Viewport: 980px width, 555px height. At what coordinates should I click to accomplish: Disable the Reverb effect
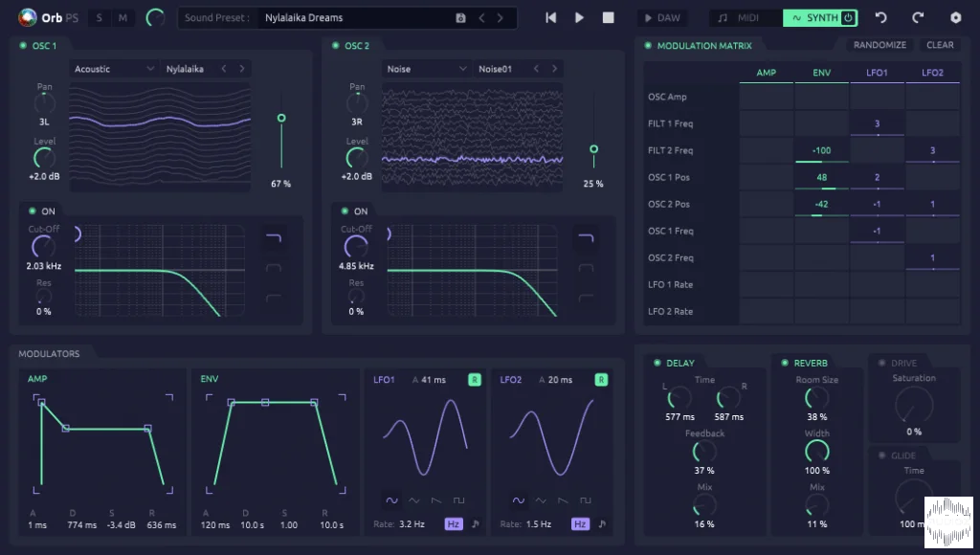785,363
